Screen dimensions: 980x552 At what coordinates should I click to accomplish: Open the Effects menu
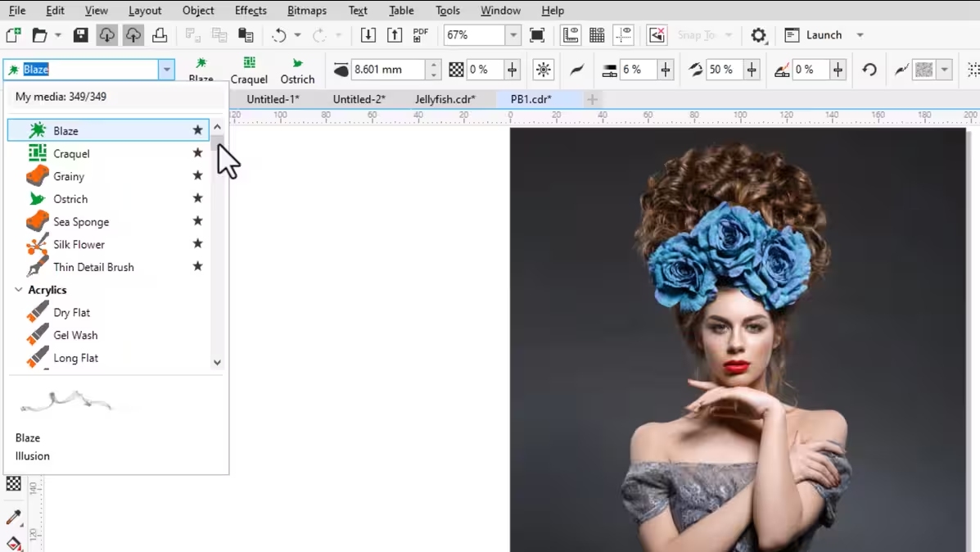[x=251, y=11]
